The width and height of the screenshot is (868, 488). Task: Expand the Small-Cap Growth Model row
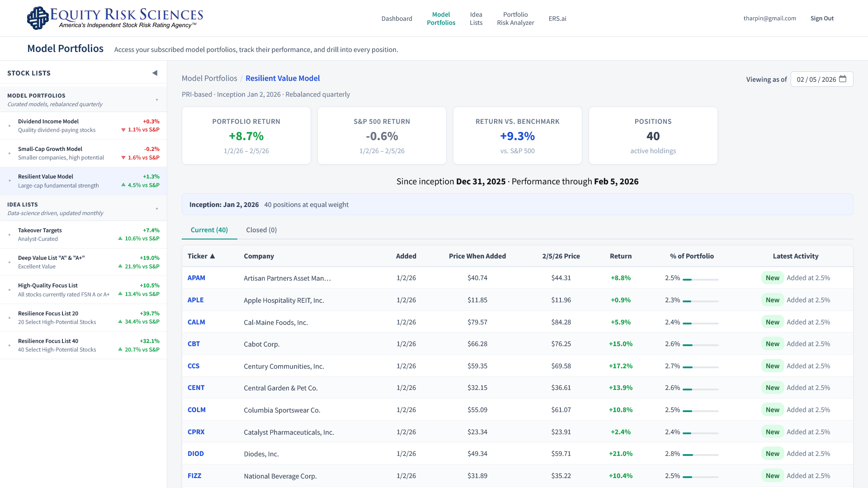click(x=9, y=153)
